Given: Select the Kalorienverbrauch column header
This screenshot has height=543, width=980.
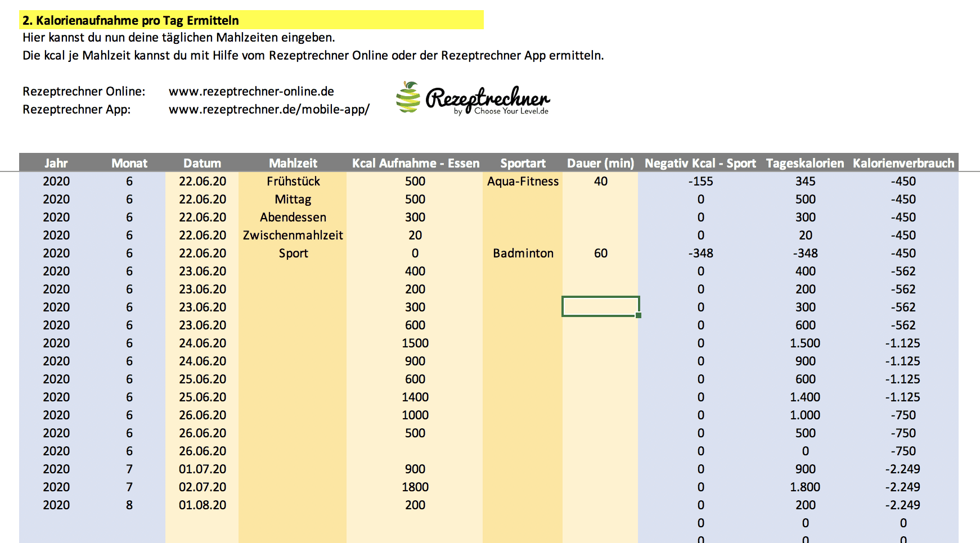Looking at the screenshot, I should pyautogui.click(x=903, y=163).
